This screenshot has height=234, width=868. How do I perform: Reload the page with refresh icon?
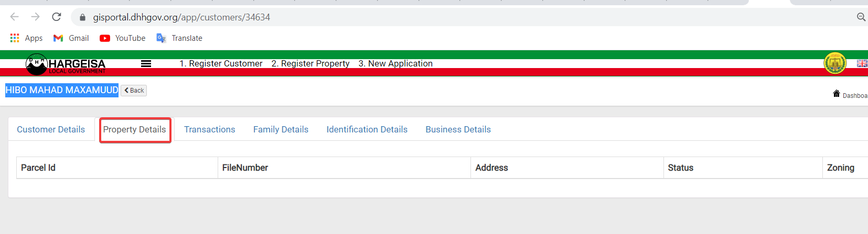click(x=57, y=17)
